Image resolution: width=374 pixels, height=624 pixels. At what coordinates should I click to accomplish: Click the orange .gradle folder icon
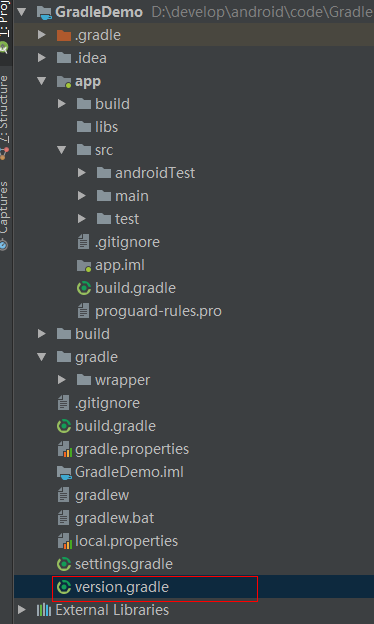pos(64,35)
